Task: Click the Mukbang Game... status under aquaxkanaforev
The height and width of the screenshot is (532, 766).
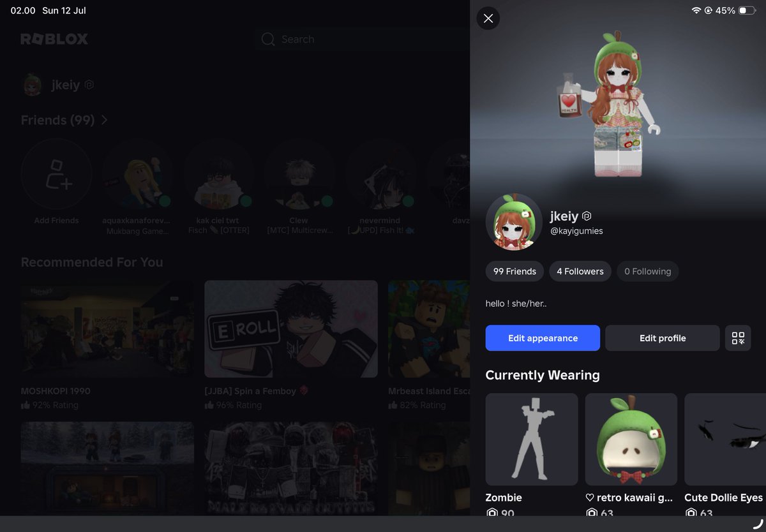Action: pos(137,231)
